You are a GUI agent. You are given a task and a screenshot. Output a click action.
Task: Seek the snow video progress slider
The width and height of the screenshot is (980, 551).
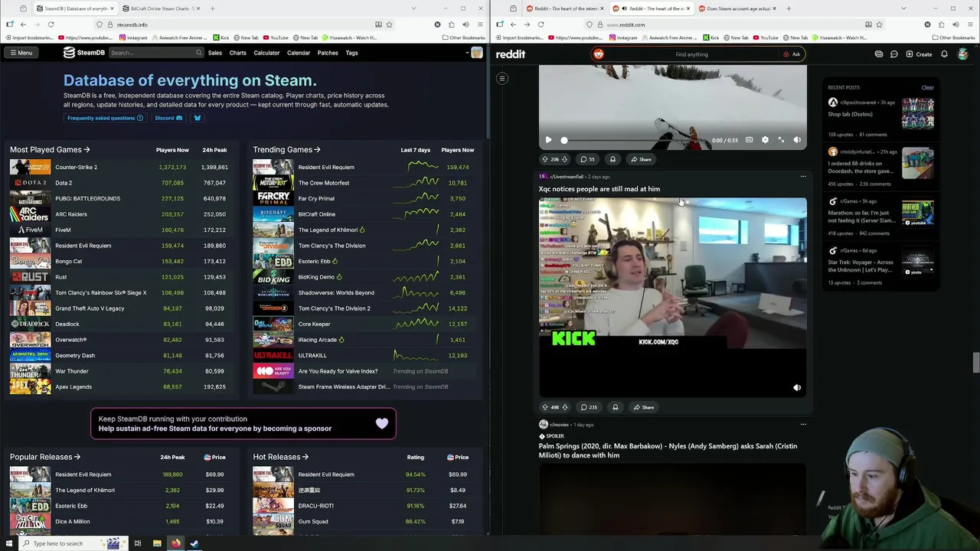[635, 140]
